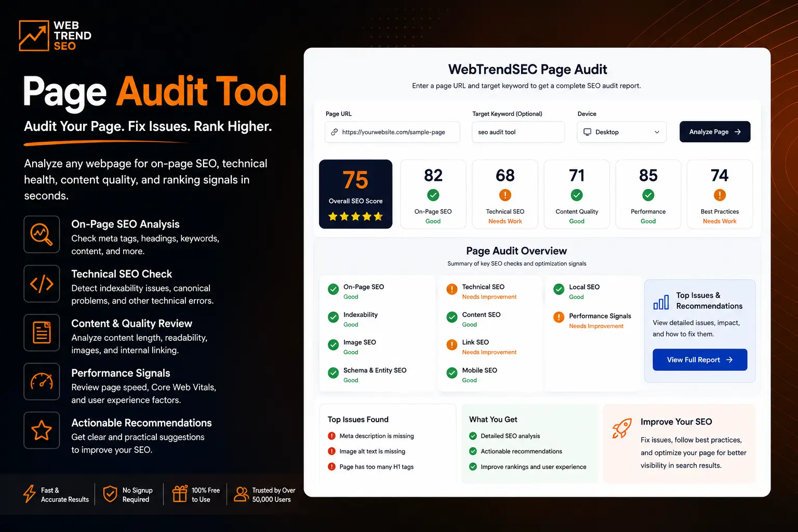Click the "Page Audit Tool" headline
798x532 pixels.
pos(154,91)
